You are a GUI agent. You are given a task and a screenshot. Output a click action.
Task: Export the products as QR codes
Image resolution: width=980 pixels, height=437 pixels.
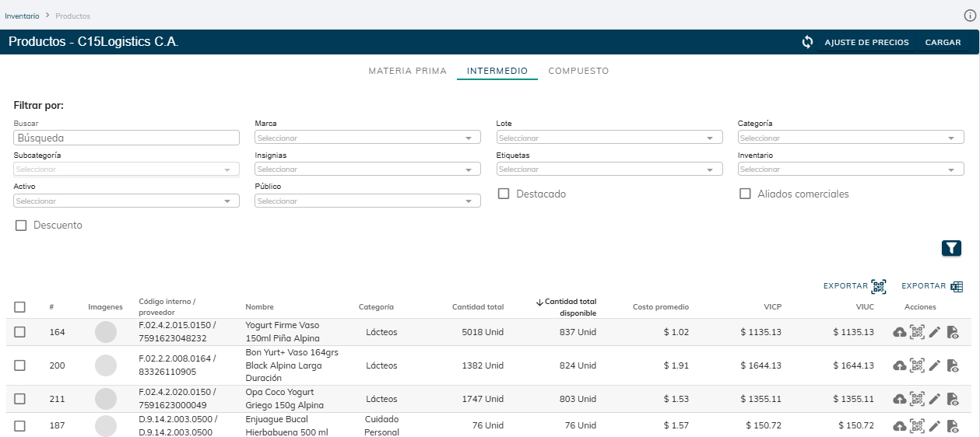(x=855, y=286)
